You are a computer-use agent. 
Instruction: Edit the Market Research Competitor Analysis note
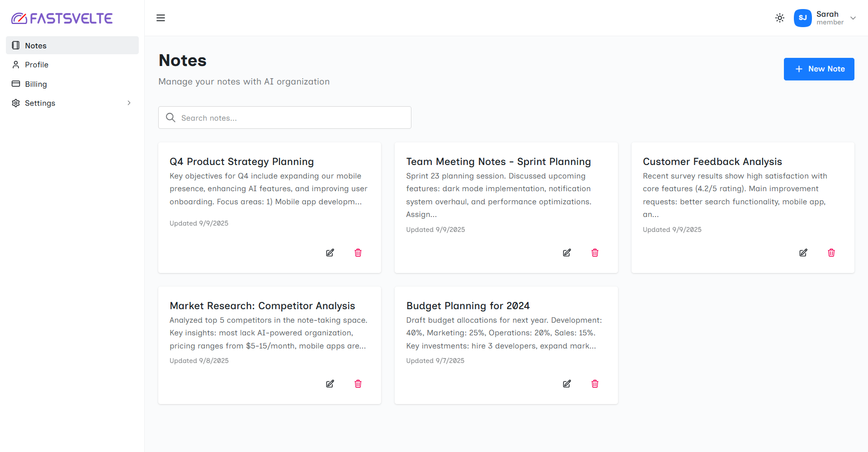330,384
